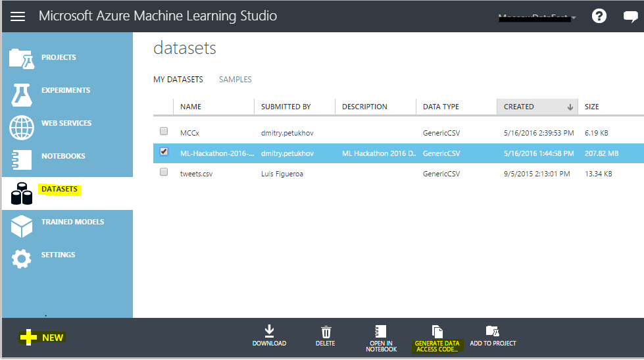Sort by the Submitted By column header
644x360 pixels.
286,107
